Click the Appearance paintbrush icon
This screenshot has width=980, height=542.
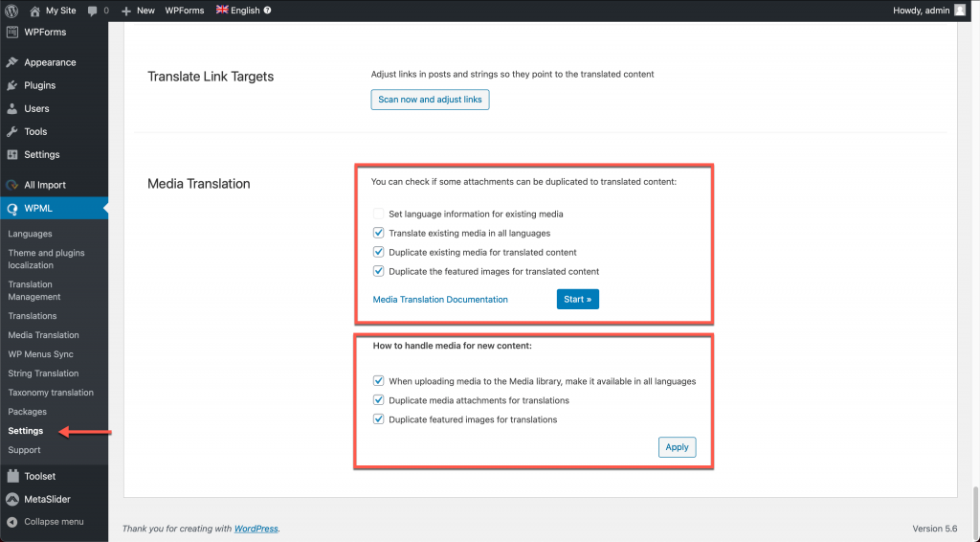click(11, 62)
